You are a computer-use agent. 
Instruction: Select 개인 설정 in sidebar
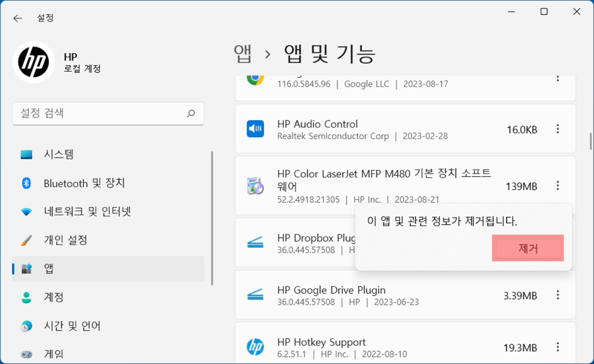pyautogui.click(x=108, y=240)
